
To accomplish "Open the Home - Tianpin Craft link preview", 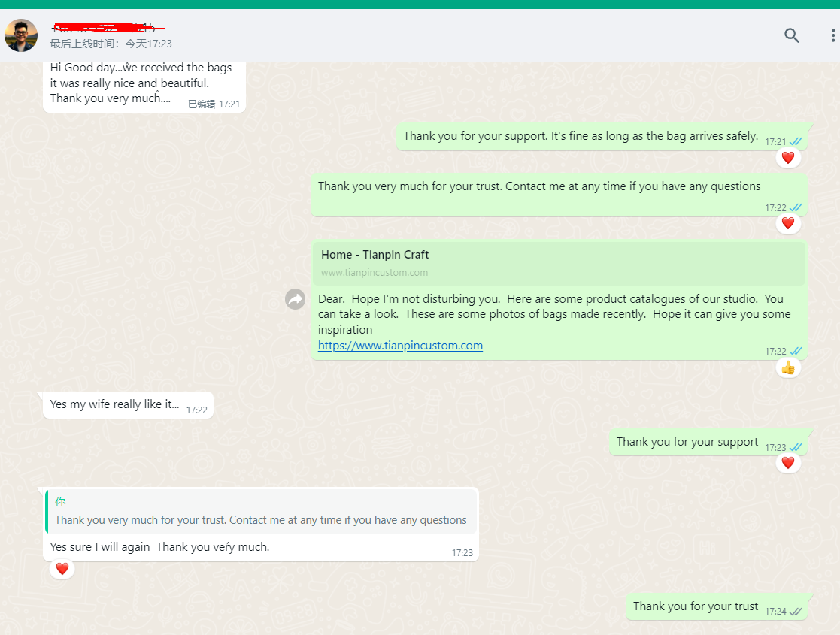I will coord(558,263).
